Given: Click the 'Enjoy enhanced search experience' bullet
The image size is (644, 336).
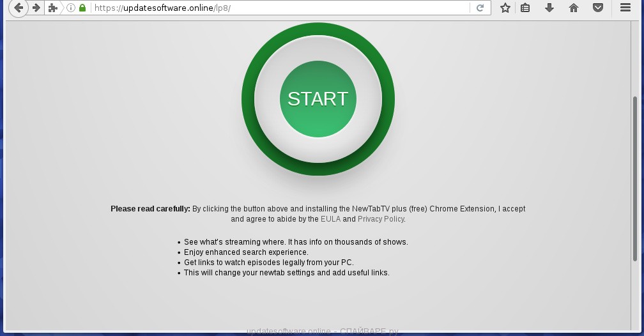Looking at the screenshot, I should pos(246,252).
